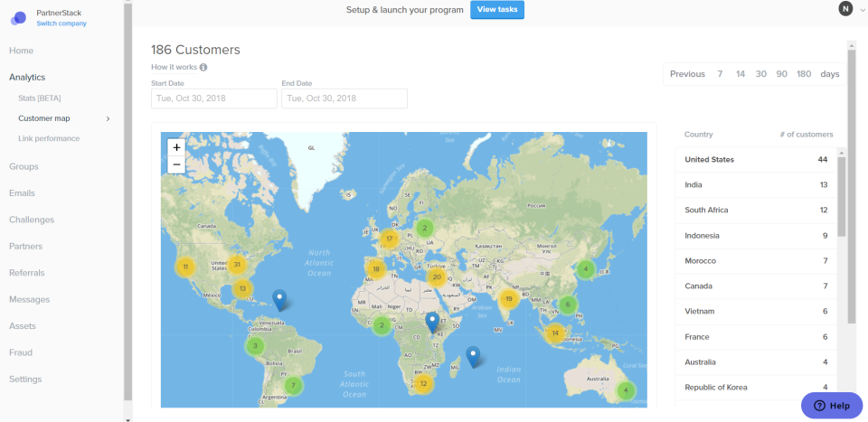Screen dimensions: 868x422
Task: Open the user avatar N menu
Action: click(x=845, y=9)
